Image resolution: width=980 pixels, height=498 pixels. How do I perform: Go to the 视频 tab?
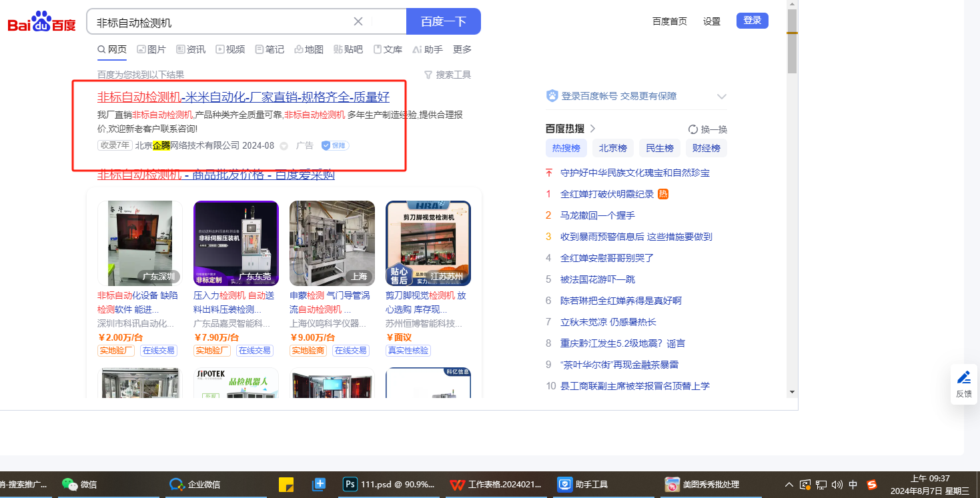[230, 49]
